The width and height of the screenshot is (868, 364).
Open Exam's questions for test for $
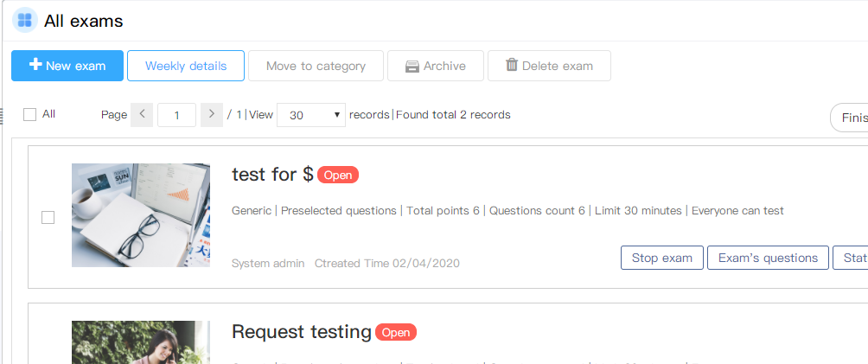pos(768,258)
